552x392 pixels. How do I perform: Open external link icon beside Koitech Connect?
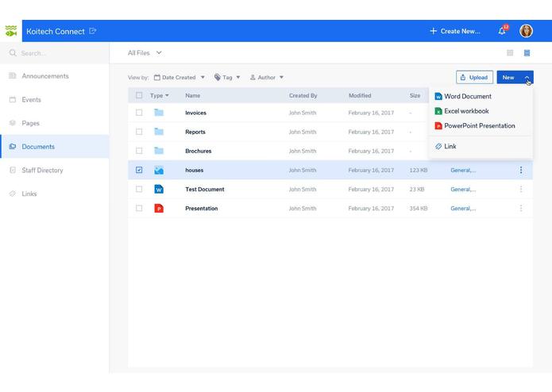[93, 31]
